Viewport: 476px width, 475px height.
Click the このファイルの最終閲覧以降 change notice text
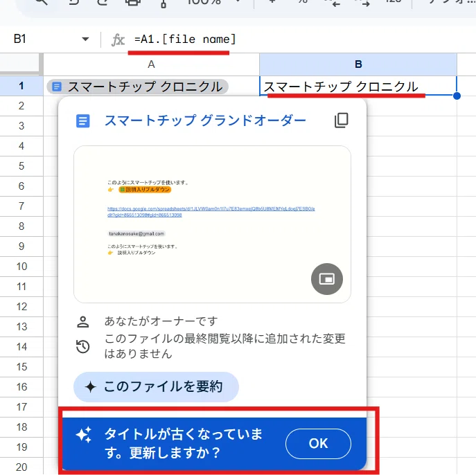point(225,346)
